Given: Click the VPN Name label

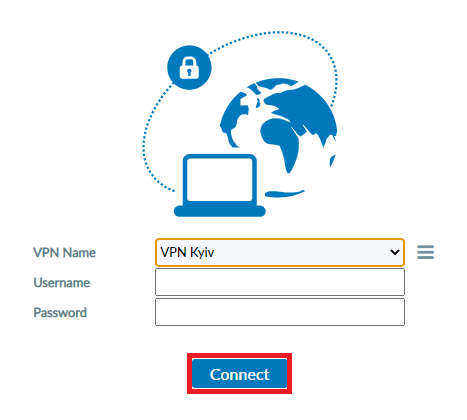Looking at the screenshot, I should click(x=64, y=253).
